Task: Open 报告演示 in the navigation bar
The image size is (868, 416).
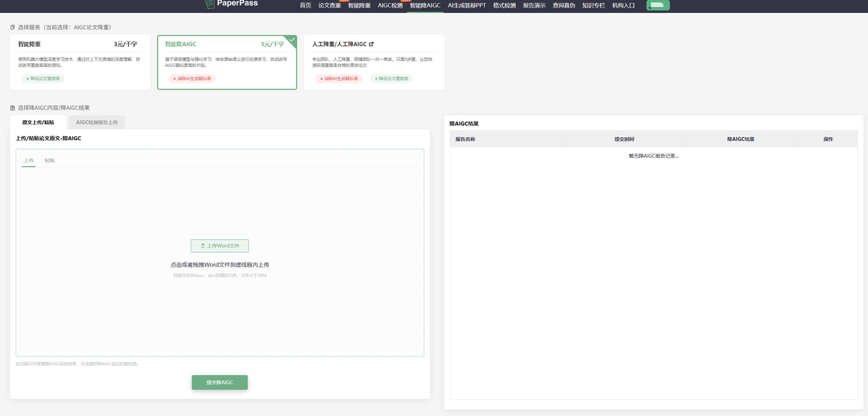Action: 534,5
